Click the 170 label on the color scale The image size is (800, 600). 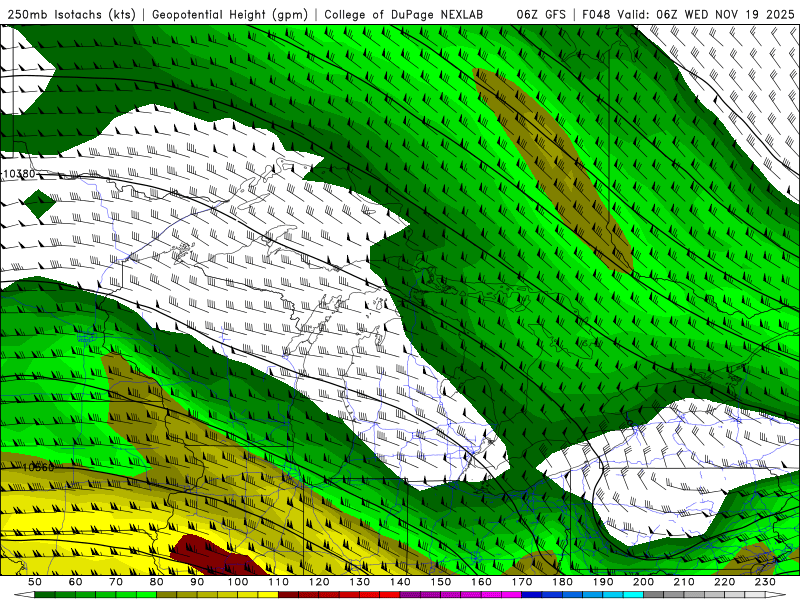(x=521, y=582)
